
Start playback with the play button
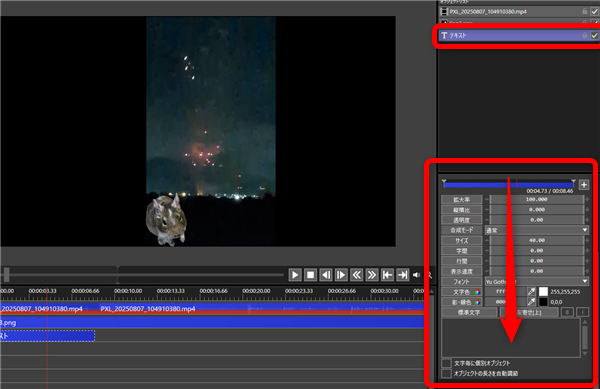click(x=295, y=275)
